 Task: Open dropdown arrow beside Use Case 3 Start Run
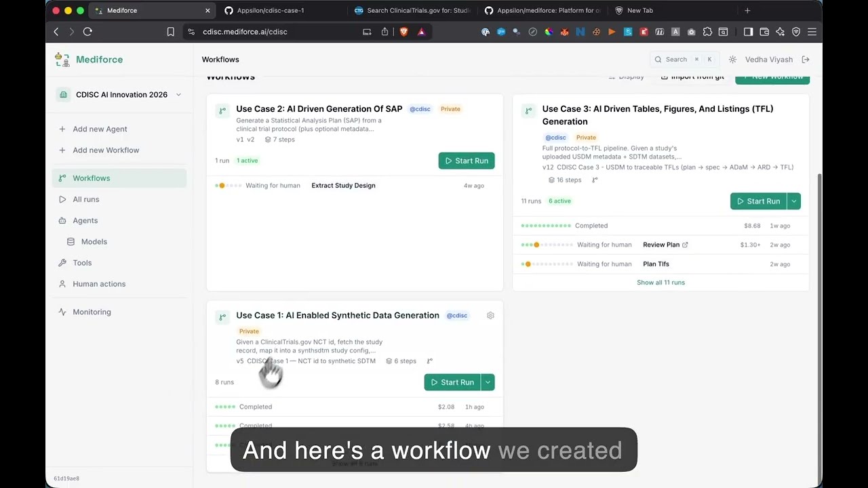pyautogui.click(x=794, y=201)
